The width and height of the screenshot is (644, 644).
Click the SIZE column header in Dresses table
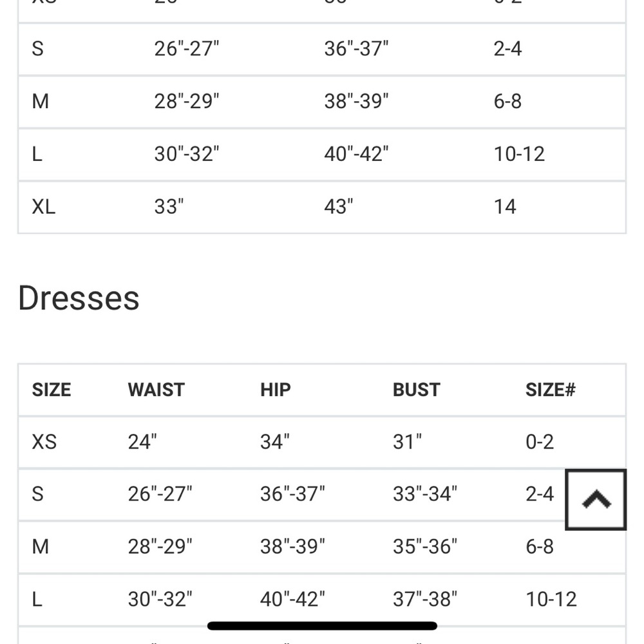[x=52, y=390]
